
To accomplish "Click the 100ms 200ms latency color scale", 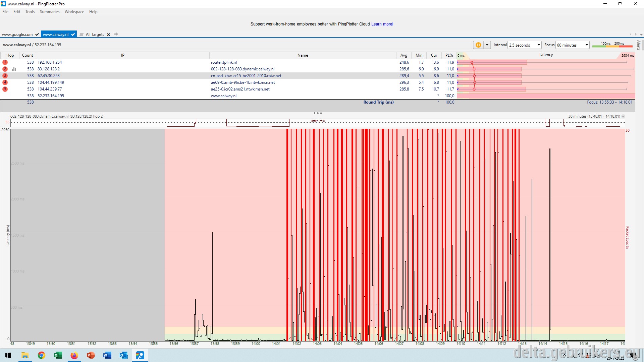I will [x=612, y=45].
